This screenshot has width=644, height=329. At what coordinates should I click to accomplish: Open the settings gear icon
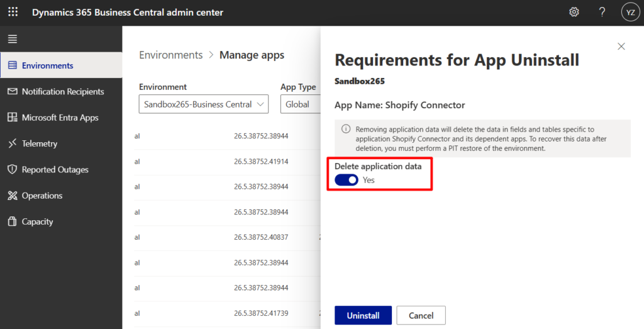point(574,13)
